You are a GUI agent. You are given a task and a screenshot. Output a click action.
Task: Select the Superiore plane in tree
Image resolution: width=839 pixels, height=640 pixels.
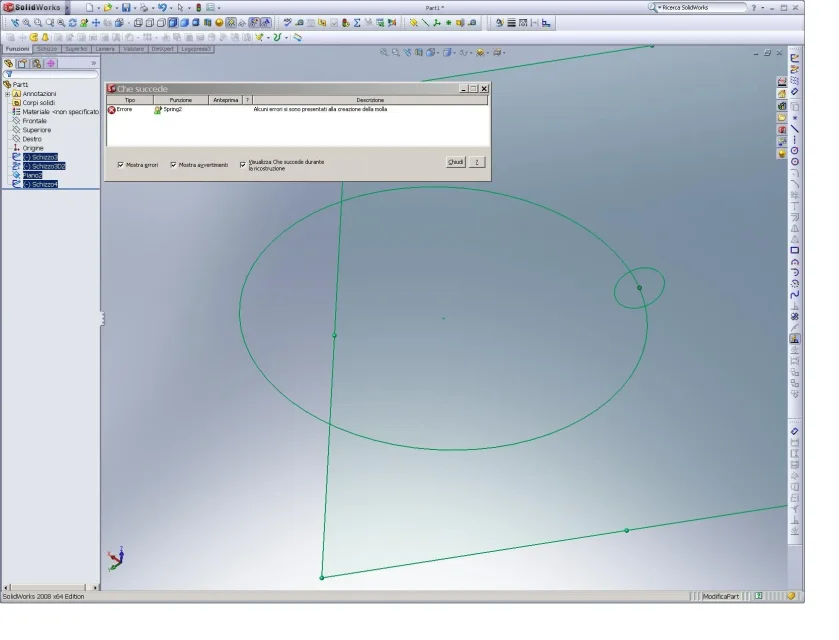pyautogui.click(x=36, y=130)
